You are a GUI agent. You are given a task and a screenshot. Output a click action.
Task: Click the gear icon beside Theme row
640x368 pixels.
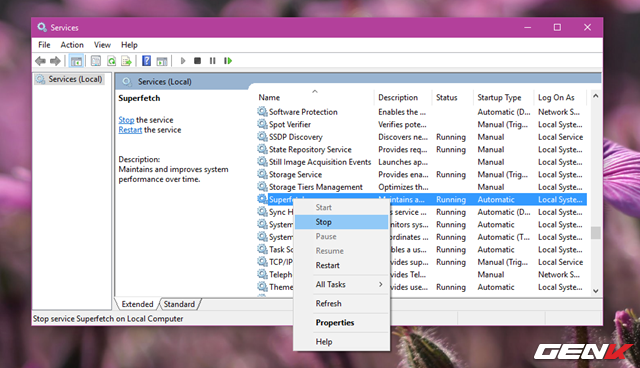point(262,287)
